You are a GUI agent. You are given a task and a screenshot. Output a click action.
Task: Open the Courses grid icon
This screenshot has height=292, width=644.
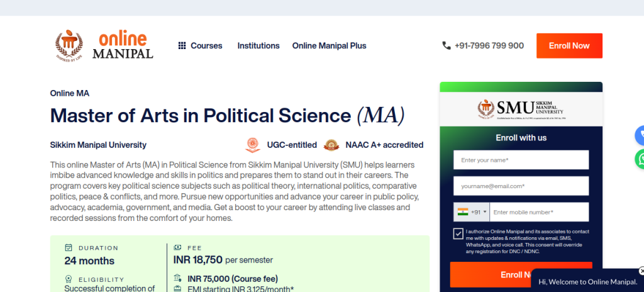pyautogui.click(x=182, y=46)
